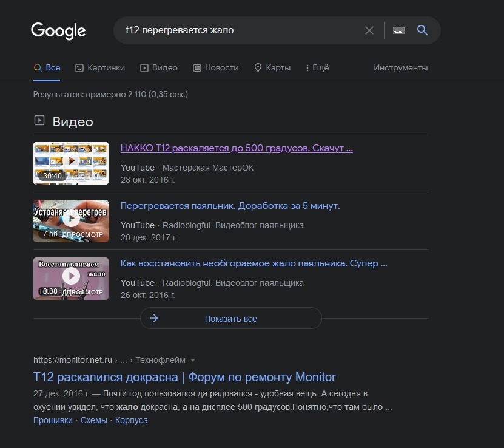This screenshot has width=504, height=448.
Task: Click the Google logo
Action: pyautogui.click(x=58, y=31)
